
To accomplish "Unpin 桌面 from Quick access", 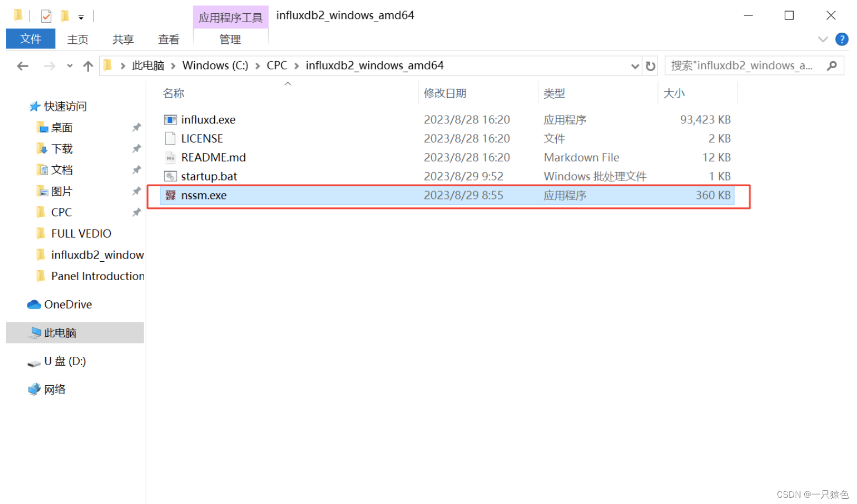I will pos(136,127).
